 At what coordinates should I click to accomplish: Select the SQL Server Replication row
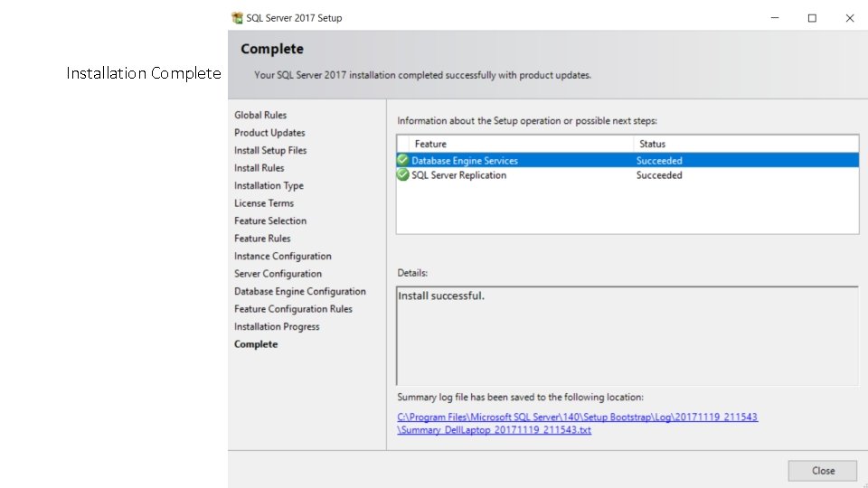click(x=627, y=174)
